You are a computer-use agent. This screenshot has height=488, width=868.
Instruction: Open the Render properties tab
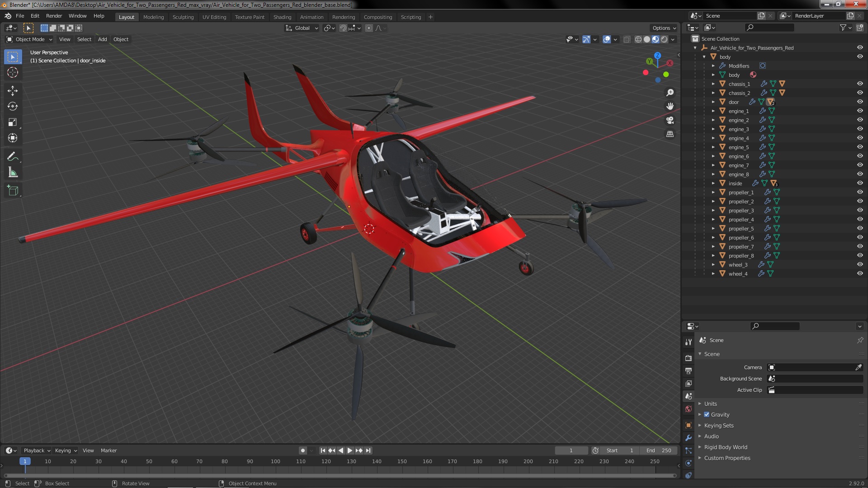689,358
